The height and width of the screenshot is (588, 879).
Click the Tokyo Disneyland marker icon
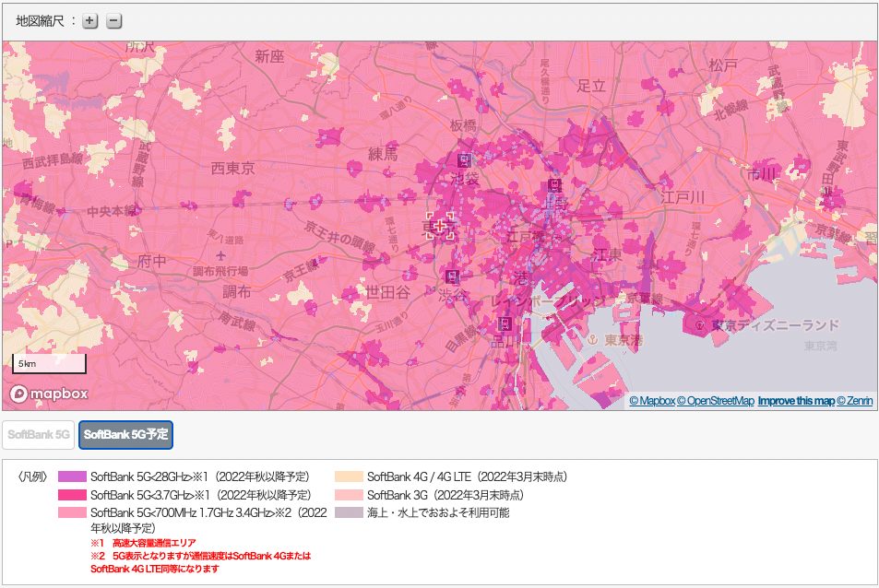(703, 325)
